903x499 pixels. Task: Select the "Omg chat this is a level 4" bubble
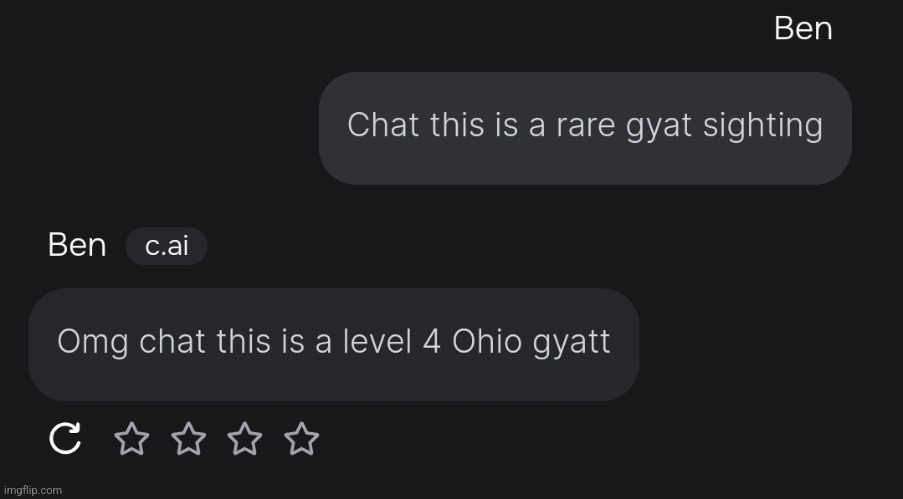coord(333,343)
